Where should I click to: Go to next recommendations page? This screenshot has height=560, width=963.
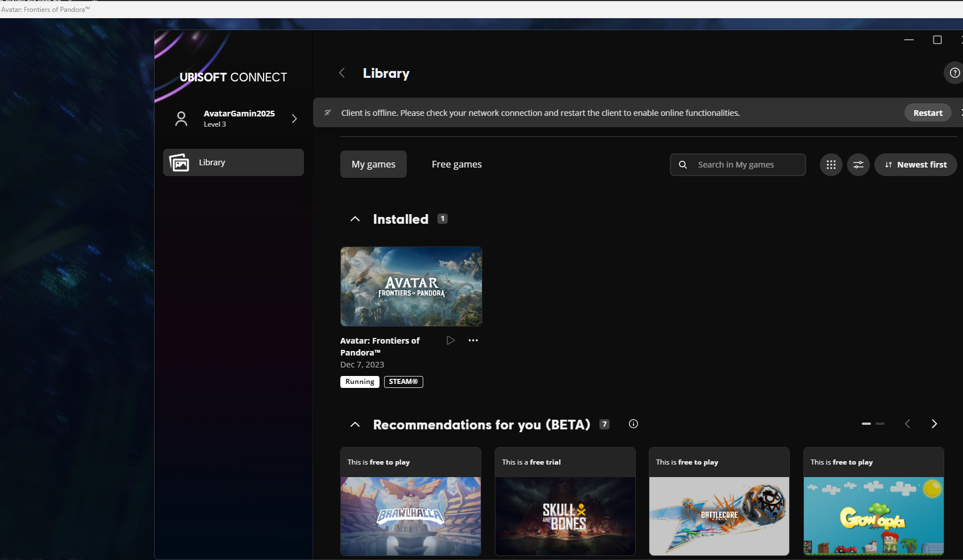coord(934,424)
